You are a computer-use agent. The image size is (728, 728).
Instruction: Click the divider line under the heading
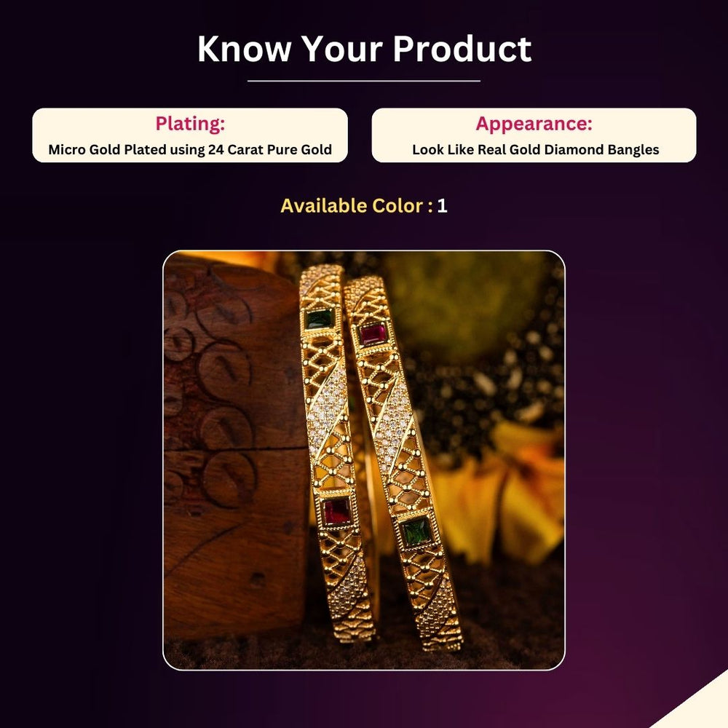364,81
